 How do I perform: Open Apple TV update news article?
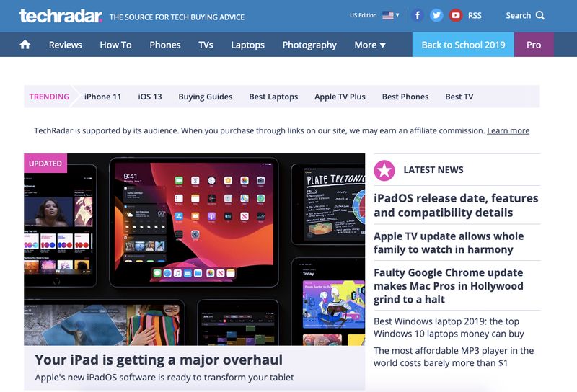(449, 243)
